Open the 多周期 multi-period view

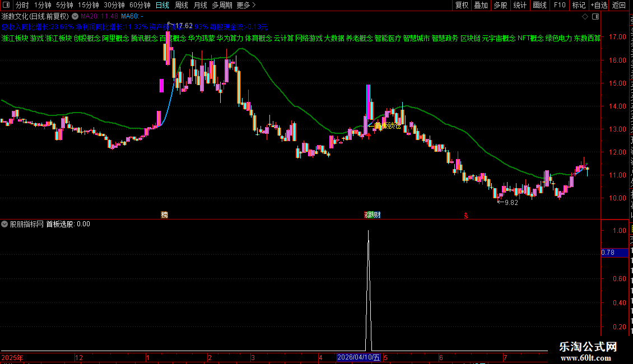222,5
